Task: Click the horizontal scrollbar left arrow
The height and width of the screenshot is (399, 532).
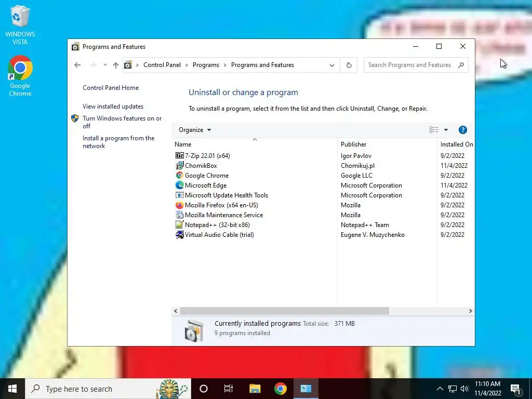Action: pos(176,311)
